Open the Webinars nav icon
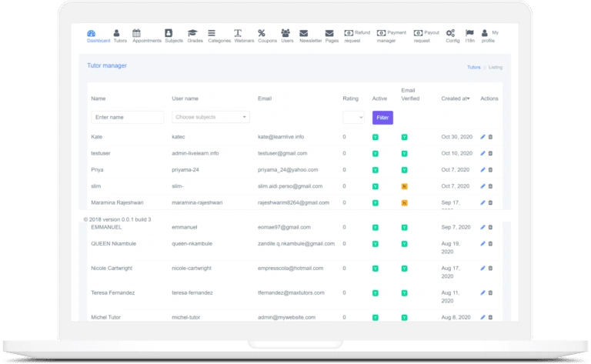This screenshot has width=591, height=364. tap(238, 33)
